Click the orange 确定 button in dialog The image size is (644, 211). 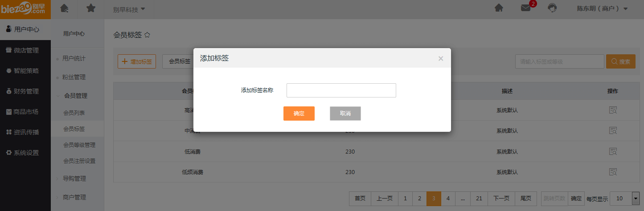299,114
